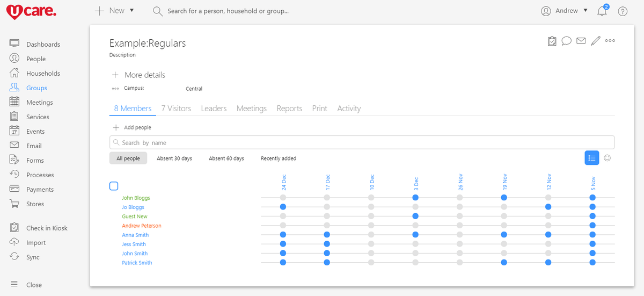
Task: Open the notifications bell icon
Action: [x=602, y=11]
